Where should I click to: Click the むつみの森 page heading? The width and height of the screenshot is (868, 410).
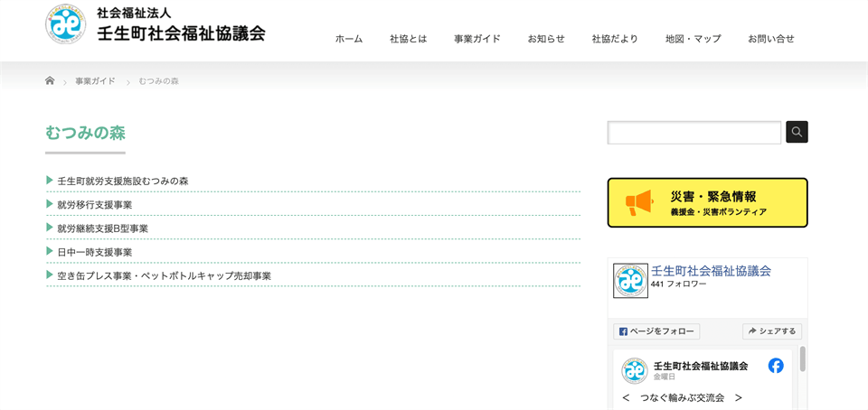click(85, 133)
